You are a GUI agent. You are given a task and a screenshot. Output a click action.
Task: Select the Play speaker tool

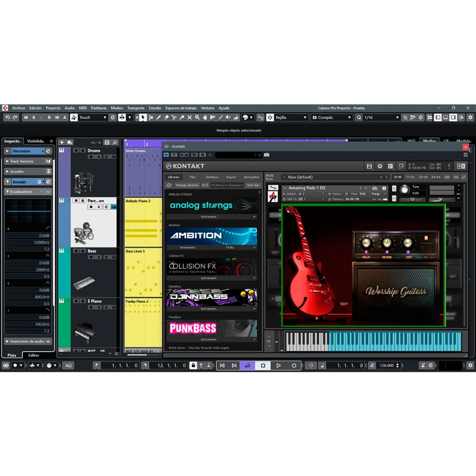[228, 118]
